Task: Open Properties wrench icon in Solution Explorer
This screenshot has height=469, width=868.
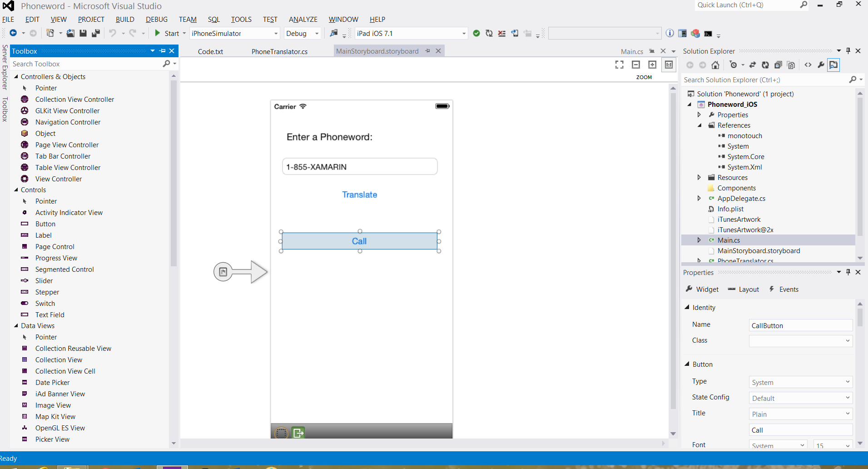Action: tap(821, 65)
